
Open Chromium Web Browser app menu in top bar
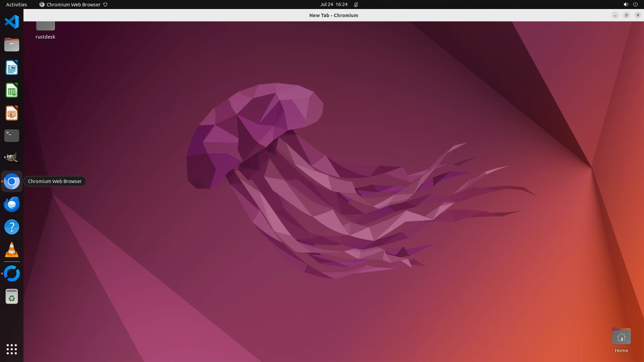click(x=73, y=4)
